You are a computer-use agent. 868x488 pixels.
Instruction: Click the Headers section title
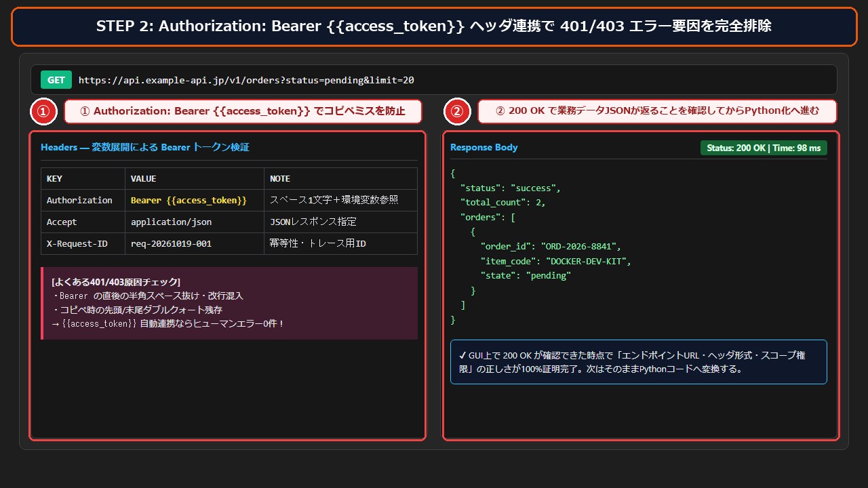pyautogui.click(x=145, y=147)
